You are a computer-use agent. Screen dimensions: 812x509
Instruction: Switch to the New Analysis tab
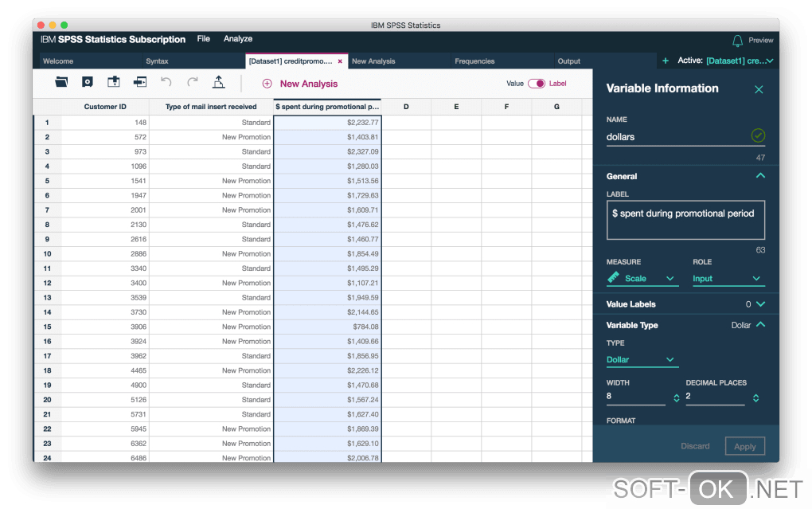pos(400,61)
